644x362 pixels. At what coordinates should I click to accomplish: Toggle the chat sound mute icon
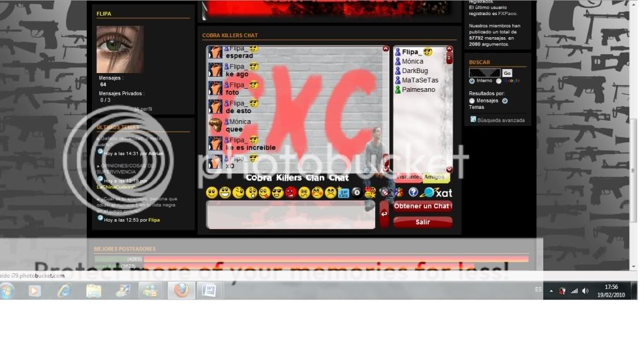(385, 192)
